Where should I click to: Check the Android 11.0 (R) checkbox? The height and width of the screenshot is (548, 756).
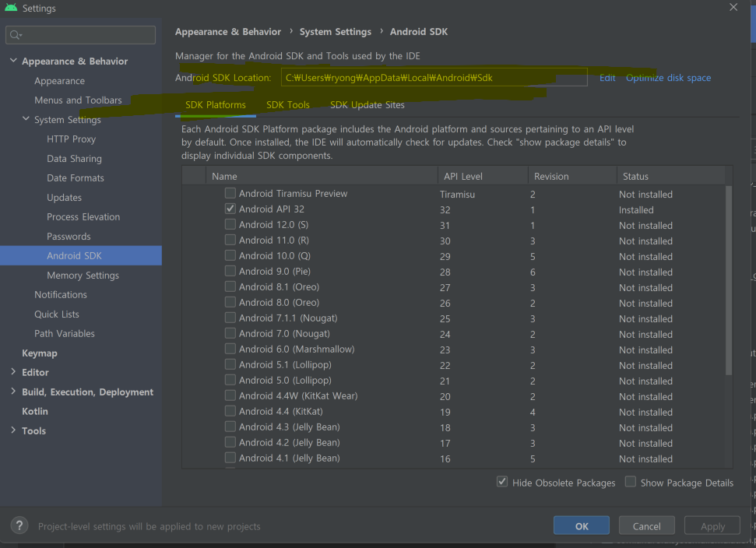click(x=230, y=240)
